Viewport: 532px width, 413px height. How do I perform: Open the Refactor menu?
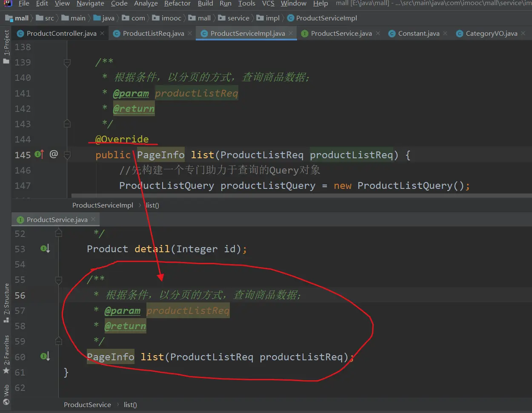pyautogui.click(x=177, y=3)
